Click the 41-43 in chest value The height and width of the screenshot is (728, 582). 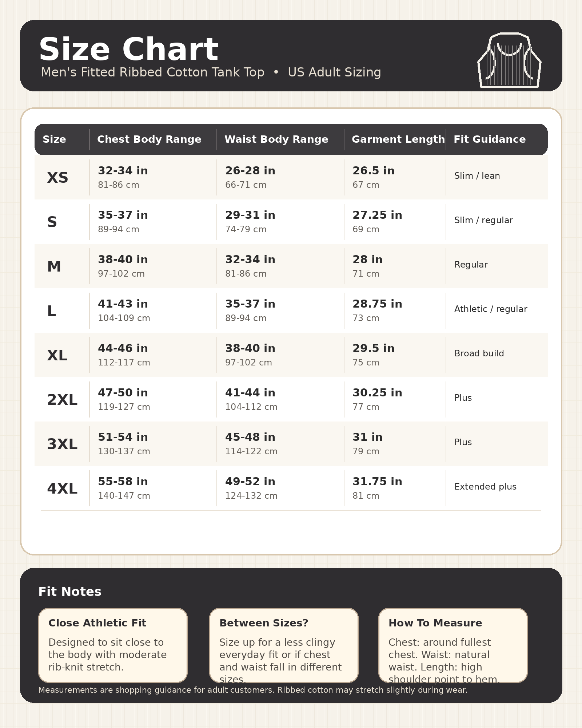[123, 304]
